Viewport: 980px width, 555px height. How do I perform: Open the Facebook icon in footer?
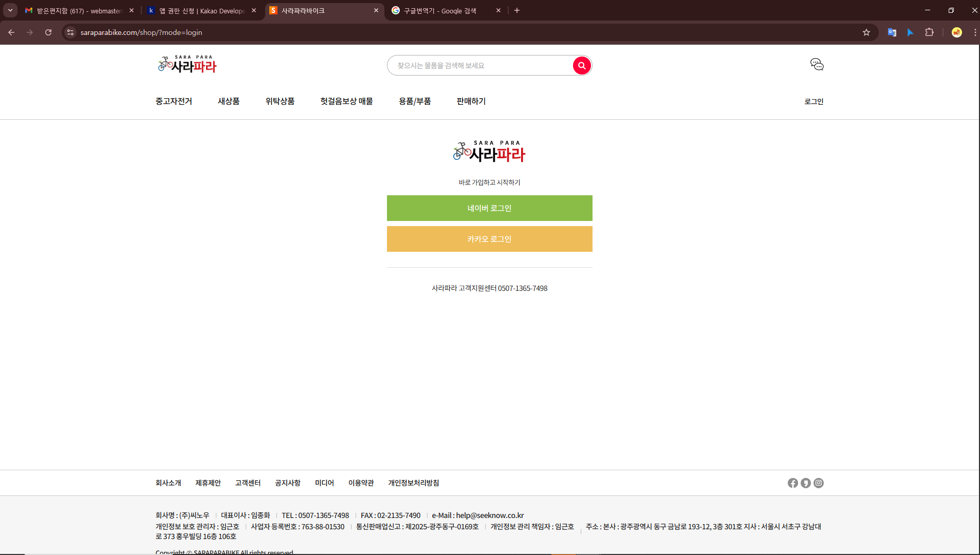792,483
